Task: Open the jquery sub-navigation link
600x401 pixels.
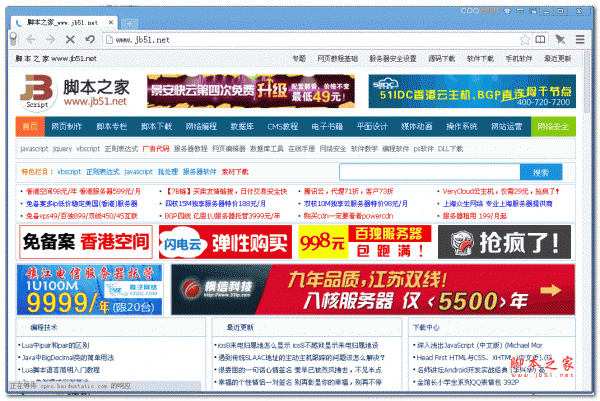Action: coord(62,149)
